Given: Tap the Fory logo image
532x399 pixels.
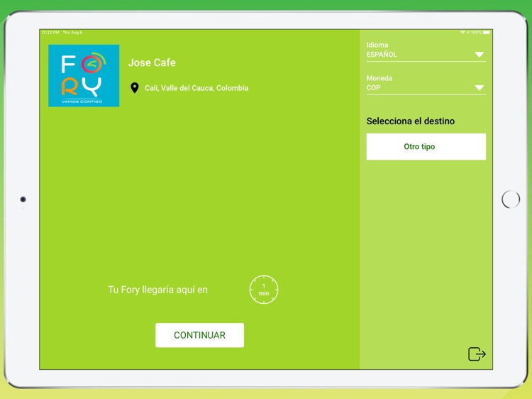Looking at the screenshot, I should coord(84,75).
